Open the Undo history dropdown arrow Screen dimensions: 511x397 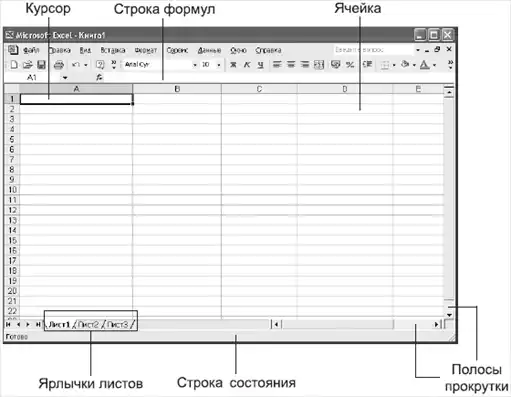(86, 65)
